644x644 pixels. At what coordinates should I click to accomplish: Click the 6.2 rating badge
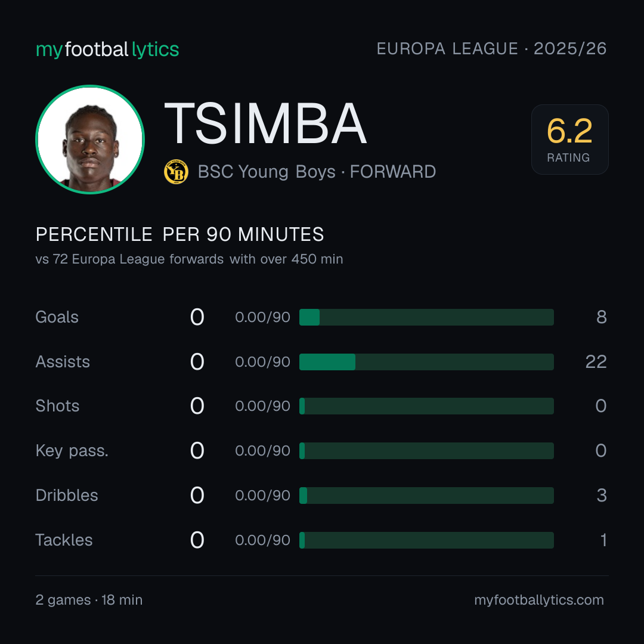point(569,139)
